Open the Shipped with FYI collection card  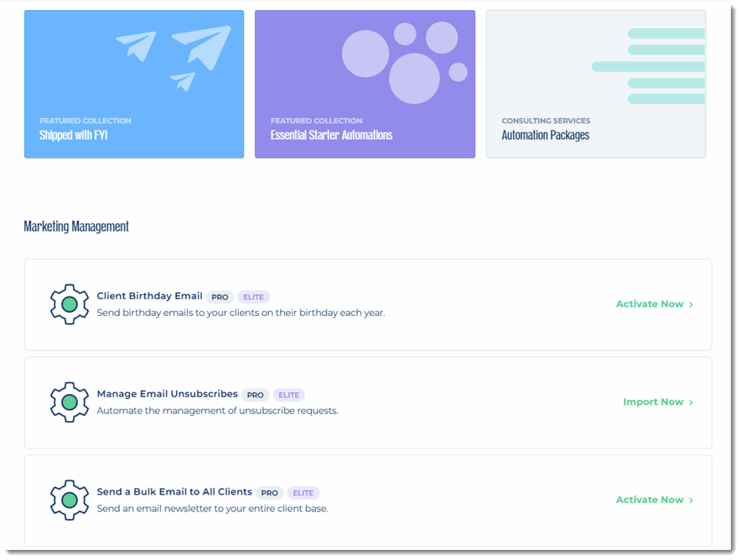coord(134,84)
